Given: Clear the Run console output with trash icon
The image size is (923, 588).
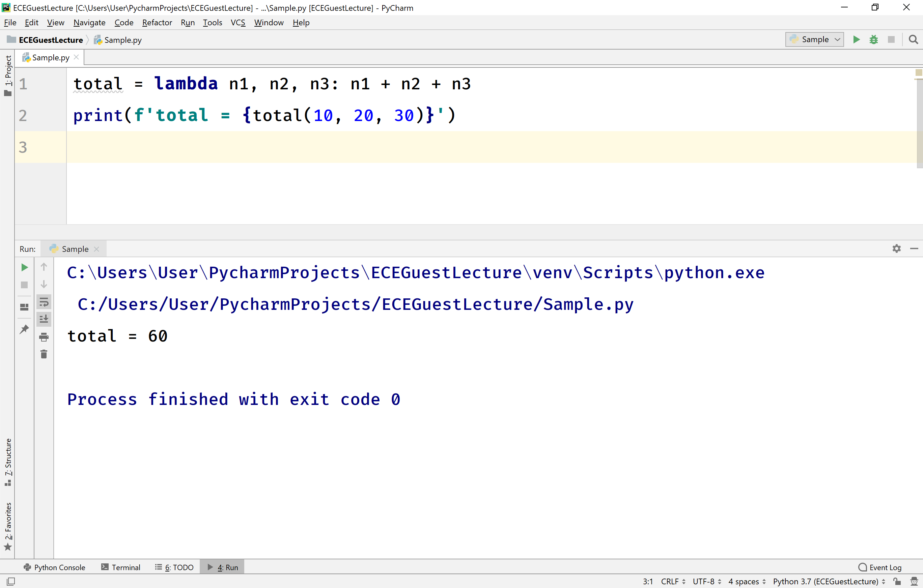Looking at the screenshot, I should (x=44, y=354).
